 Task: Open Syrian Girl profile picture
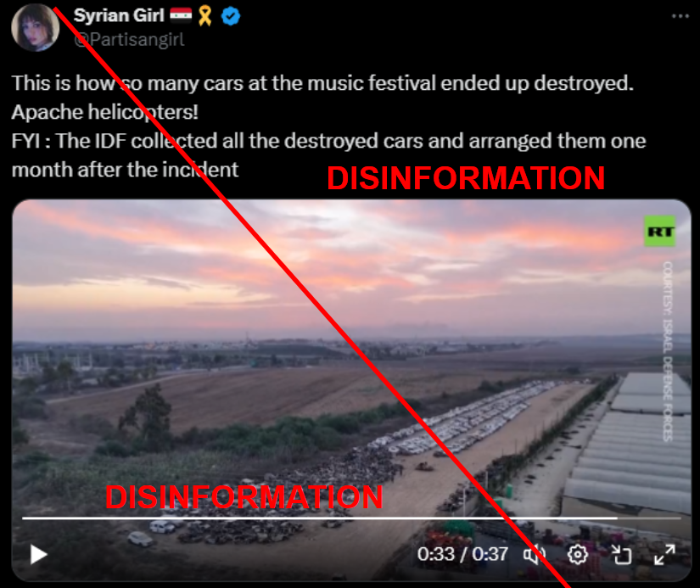pyautogui.click(x=36, y=28)
